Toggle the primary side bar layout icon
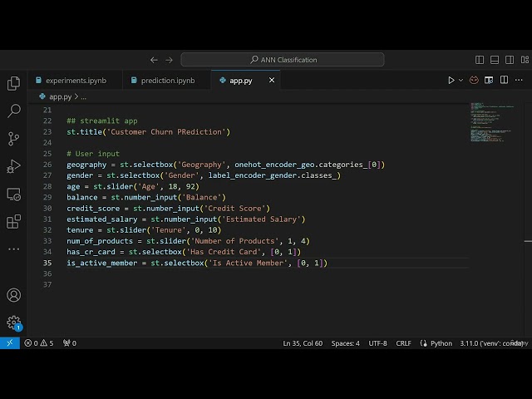 pyautogui.click(x=480, y=60)
